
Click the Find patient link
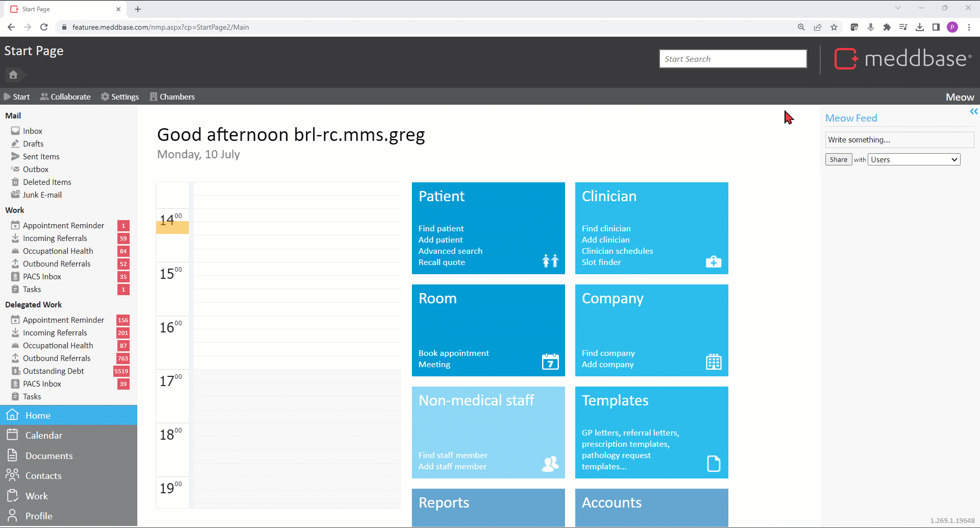tap(441, 228)
